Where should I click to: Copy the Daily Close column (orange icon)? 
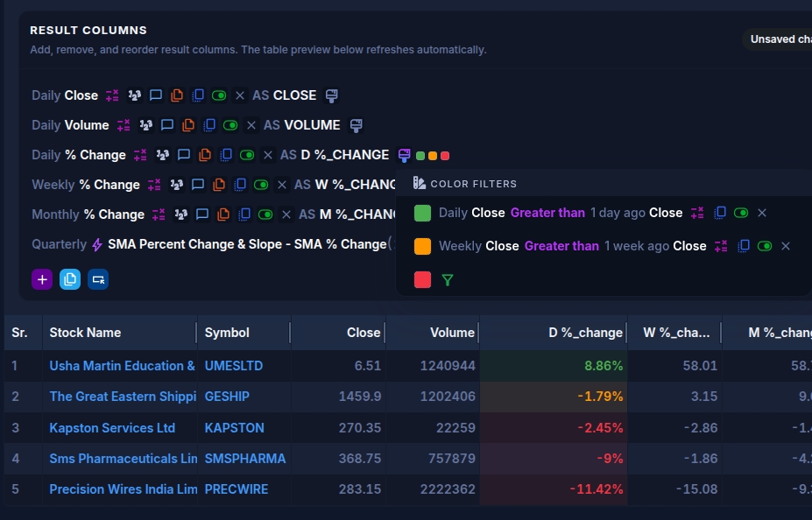(177, 95)
